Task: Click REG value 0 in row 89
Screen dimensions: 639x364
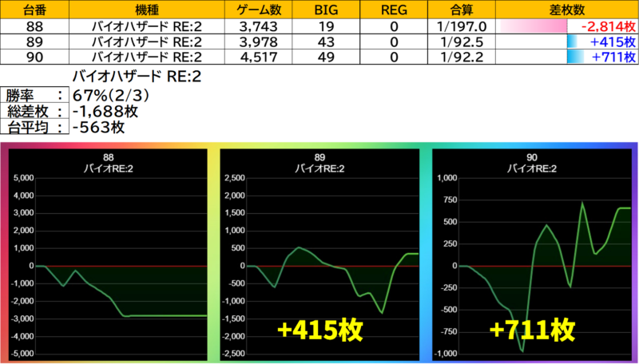Action: 394,42
